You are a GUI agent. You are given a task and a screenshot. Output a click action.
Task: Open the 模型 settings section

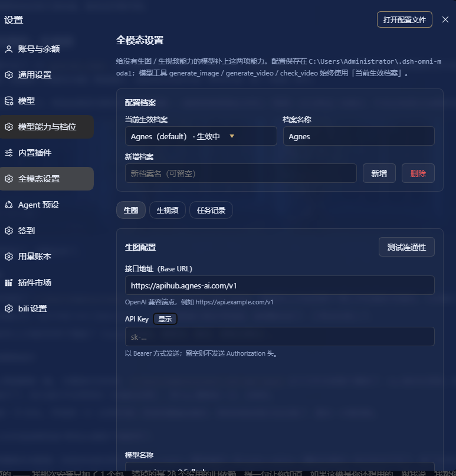coord(47,101)
